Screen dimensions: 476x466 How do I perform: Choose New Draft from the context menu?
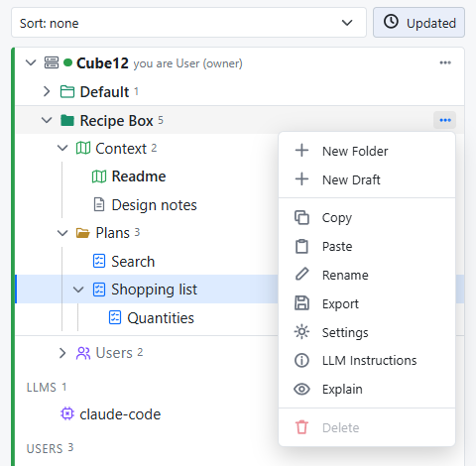coord(367,179)
